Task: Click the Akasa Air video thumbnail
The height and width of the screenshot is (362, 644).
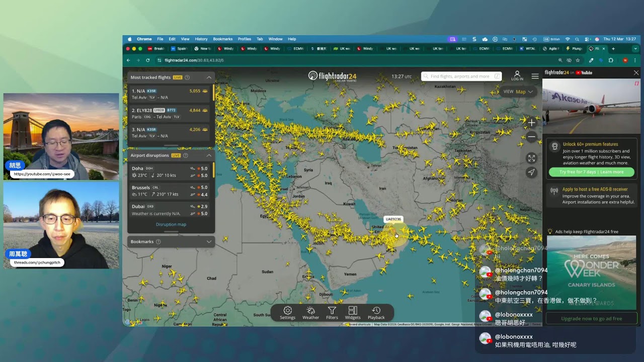Action: 591,106
